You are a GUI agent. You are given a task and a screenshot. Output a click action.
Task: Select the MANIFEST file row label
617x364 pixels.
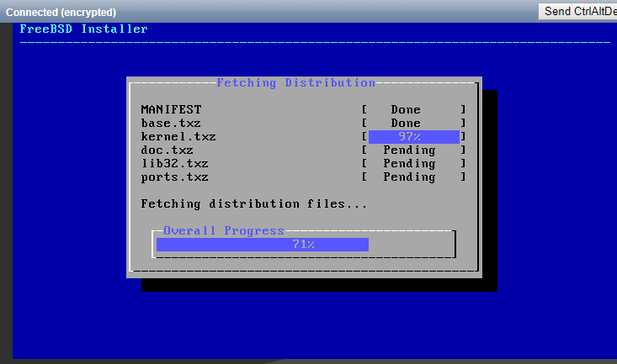(x=171, y=109)
